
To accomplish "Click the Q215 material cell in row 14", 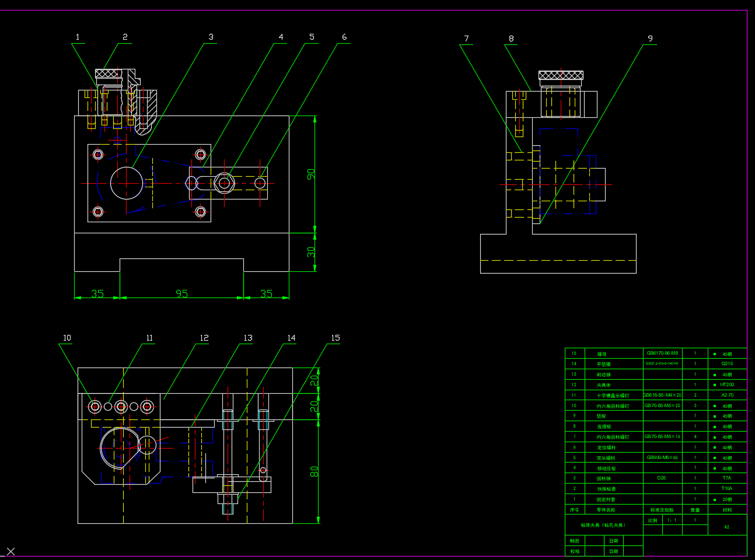I will click(727, 363).
